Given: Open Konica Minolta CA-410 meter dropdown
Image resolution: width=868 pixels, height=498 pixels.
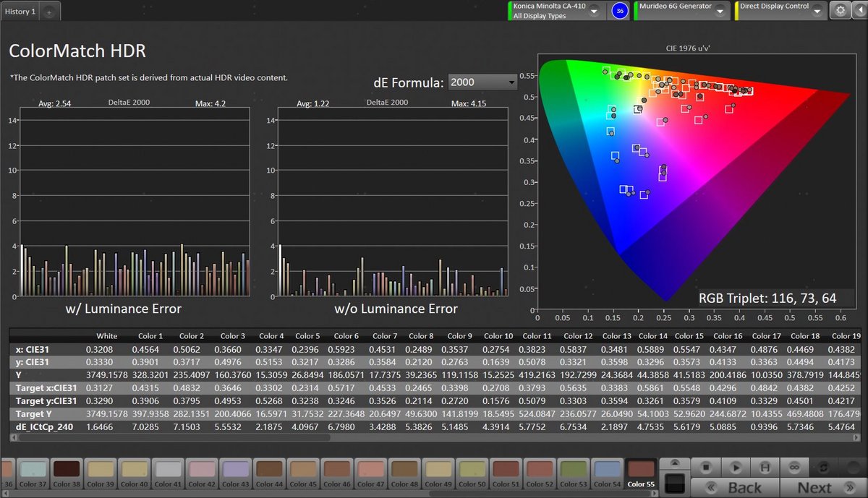Looking at the screenshot, I should click(593, 11).
